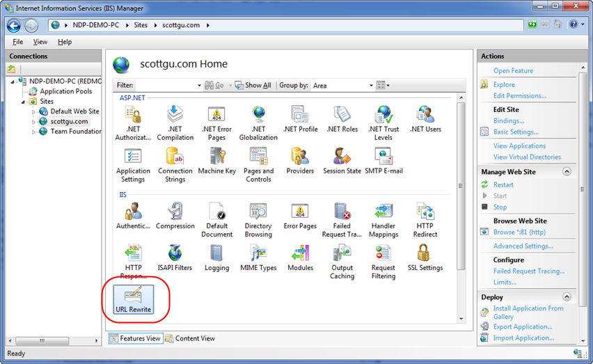
Task: Open Logging feature
Action: point(216,258)
